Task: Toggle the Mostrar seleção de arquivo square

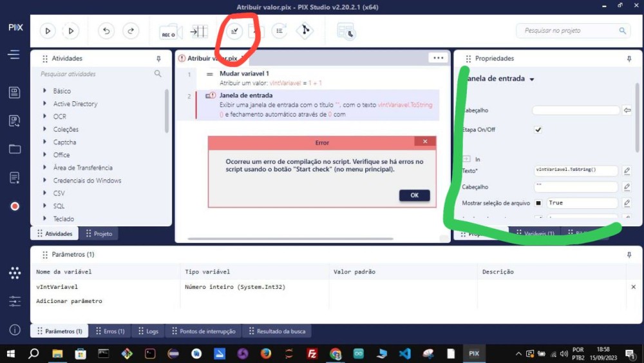Action: pos(538,203)
